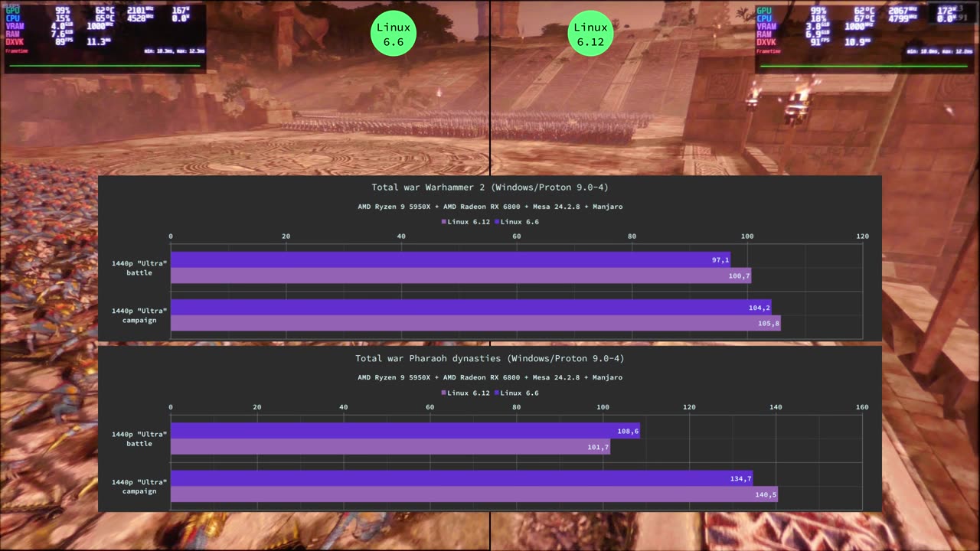This screenshot has height=551, width=980.
Task: Click the Warhammer 2 campaign bar labeled 104,2
Action: point(471,307)
